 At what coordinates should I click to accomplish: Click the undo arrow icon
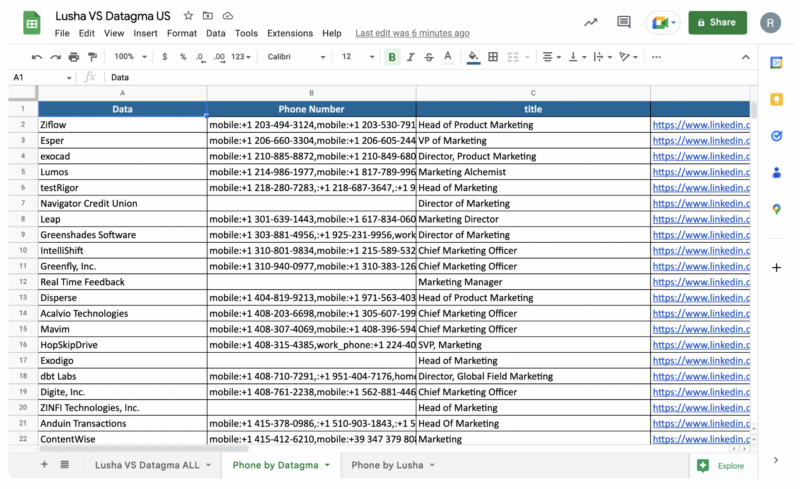tap(36, 57)
